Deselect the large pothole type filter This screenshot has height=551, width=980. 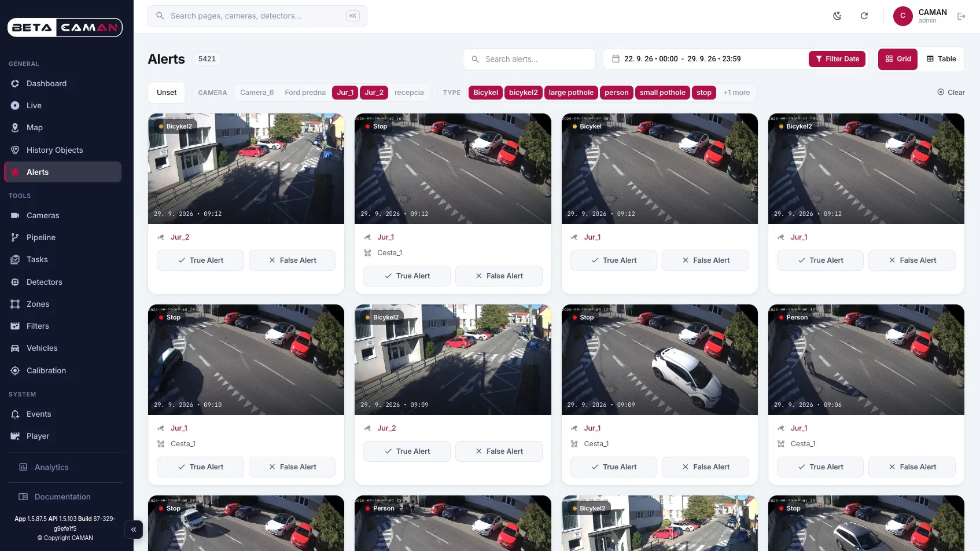pos(571,93)
